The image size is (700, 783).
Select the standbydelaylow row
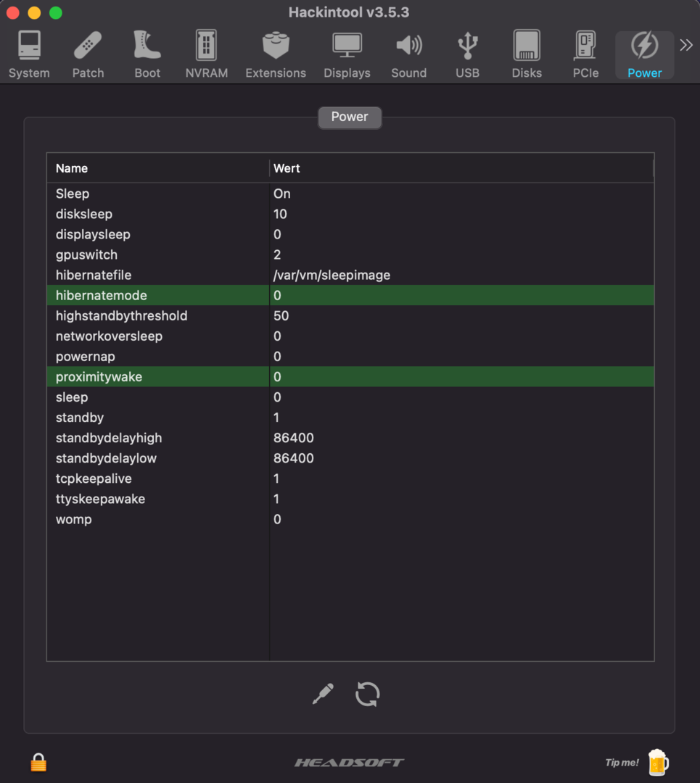[x=350, y=458]
